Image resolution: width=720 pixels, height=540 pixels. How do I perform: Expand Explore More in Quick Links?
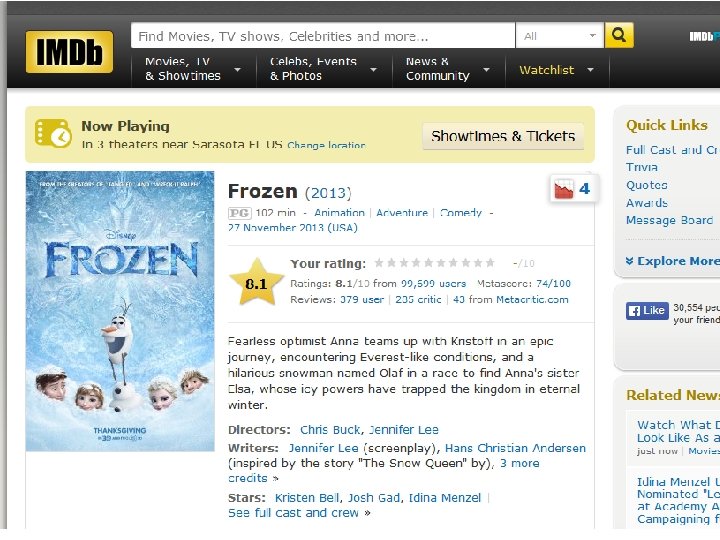(x=672, y=261)
